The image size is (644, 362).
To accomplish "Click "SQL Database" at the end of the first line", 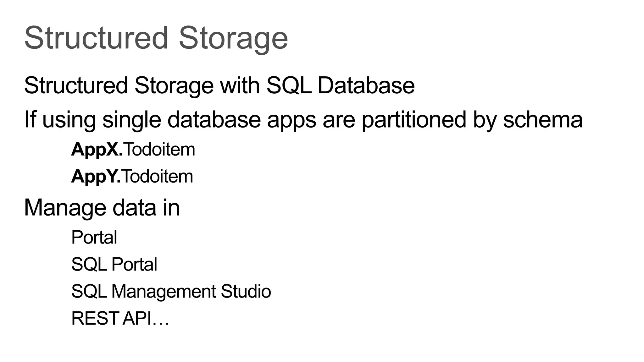I will [341, 85].
